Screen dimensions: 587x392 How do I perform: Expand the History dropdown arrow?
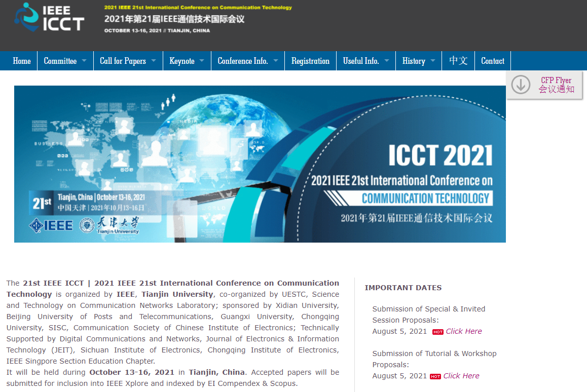(433, 61)
